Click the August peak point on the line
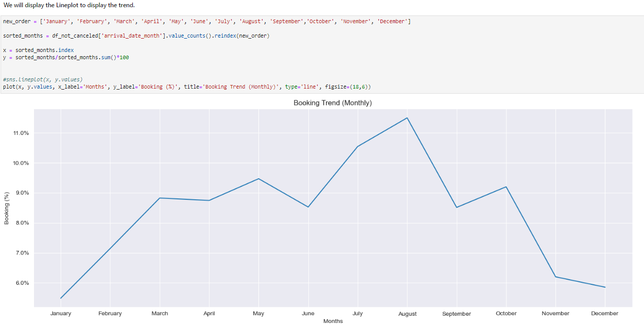644x325 pixels. coord(407,118)
